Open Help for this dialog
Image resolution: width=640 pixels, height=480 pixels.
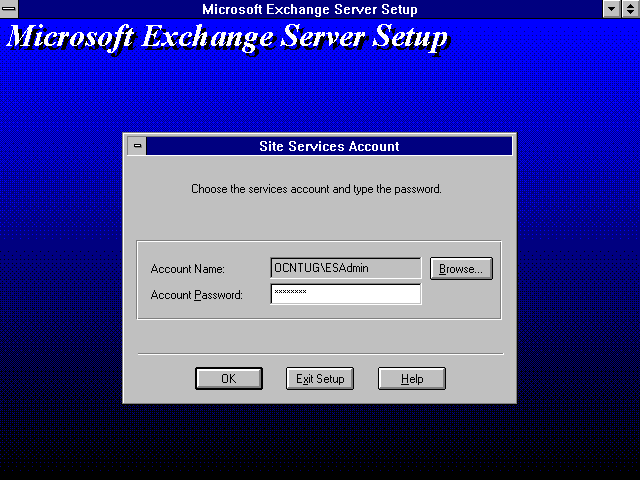pos(412,379)
